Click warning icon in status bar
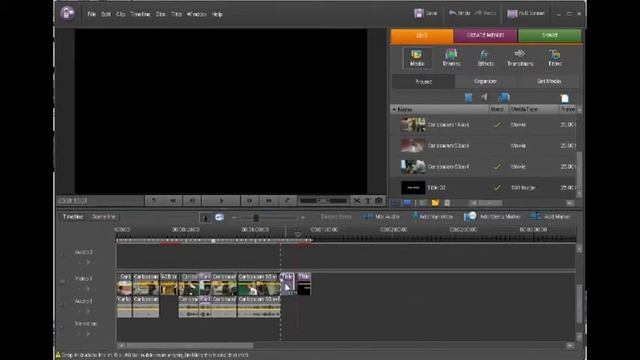This screenshot has height=360, width=640. coord(58,355)
